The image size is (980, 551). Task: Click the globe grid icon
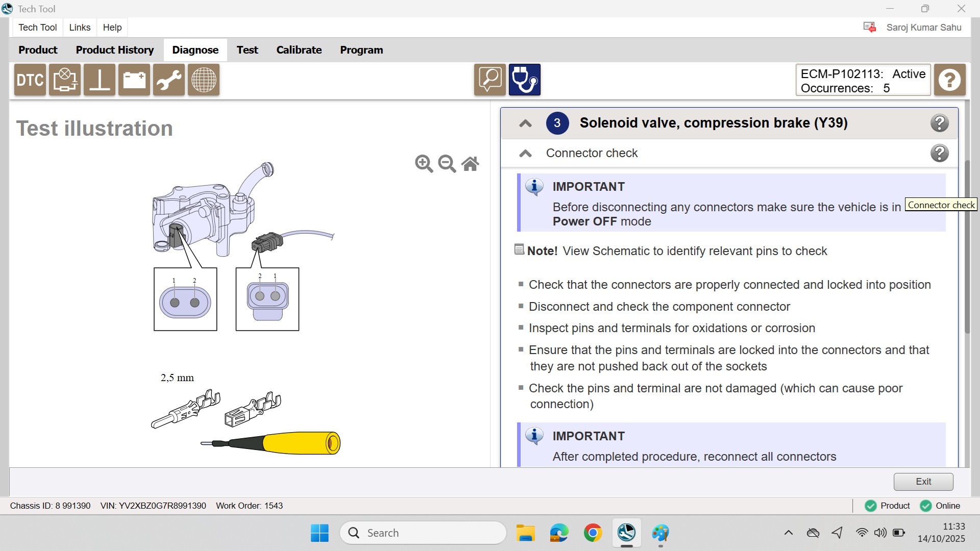(203, 80)
